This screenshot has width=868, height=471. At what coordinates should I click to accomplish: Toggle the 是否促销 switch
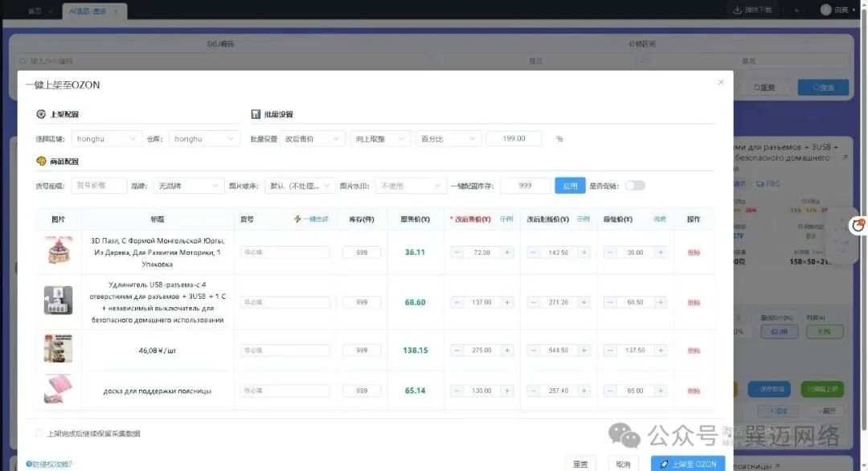[635, 186]
